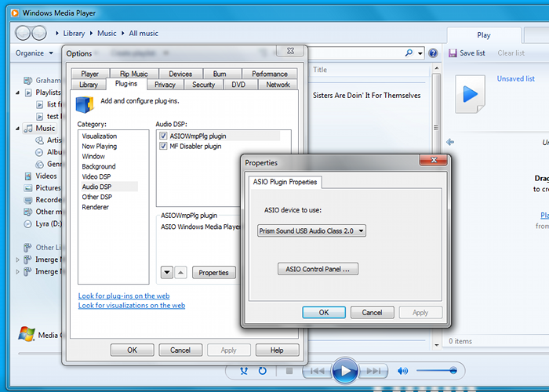Click the ASIO Control Panel button

coord(318,269)
